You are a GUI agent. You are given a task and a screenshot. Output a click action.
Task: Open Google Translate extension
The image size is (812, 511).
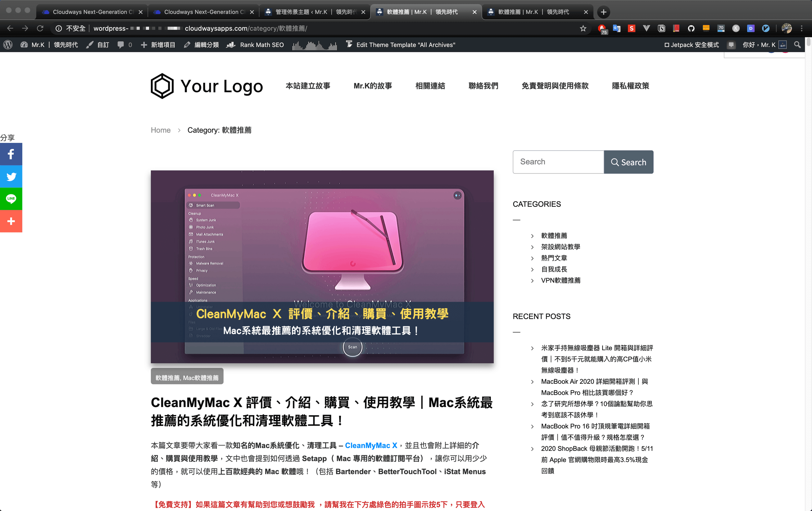(x=617, y=28)
